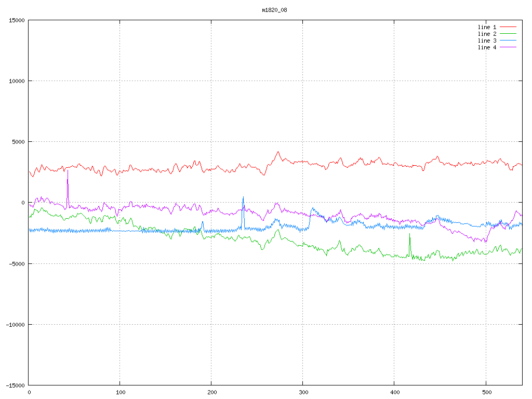
Task: Click x-axis label 200
Action: click(x=212, y=393)
